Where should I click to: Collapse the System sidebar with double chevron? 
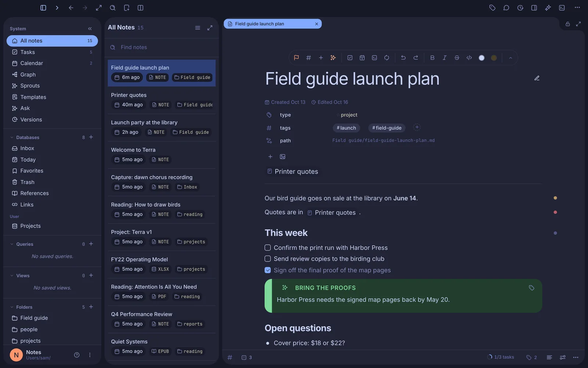point(90,29)
